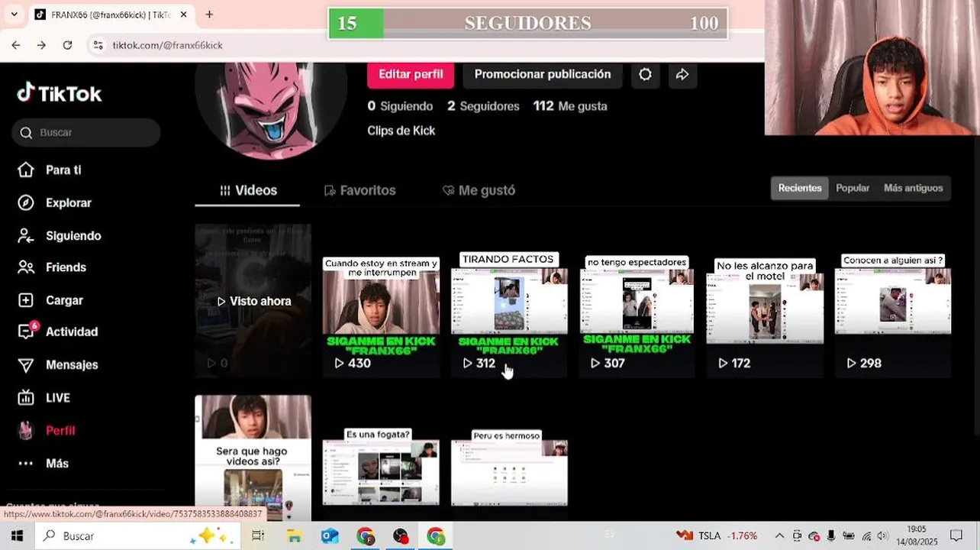Click Perfil avatar icon in sidebar
This screenshot has height=550, width=980.
pos(26,430)
